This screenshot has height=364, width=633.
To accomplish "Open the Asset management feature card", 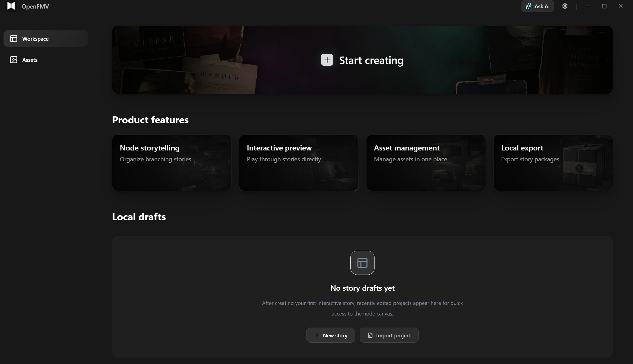I will click(x=426, y=163).
